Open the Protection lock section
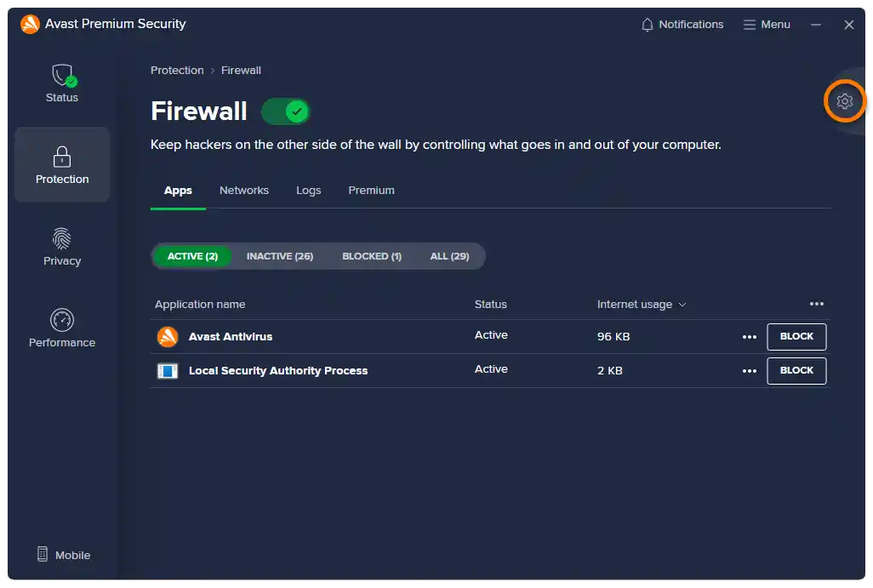Screen dimensions: 873x588 pyautogui.click(x=62, y=165)
